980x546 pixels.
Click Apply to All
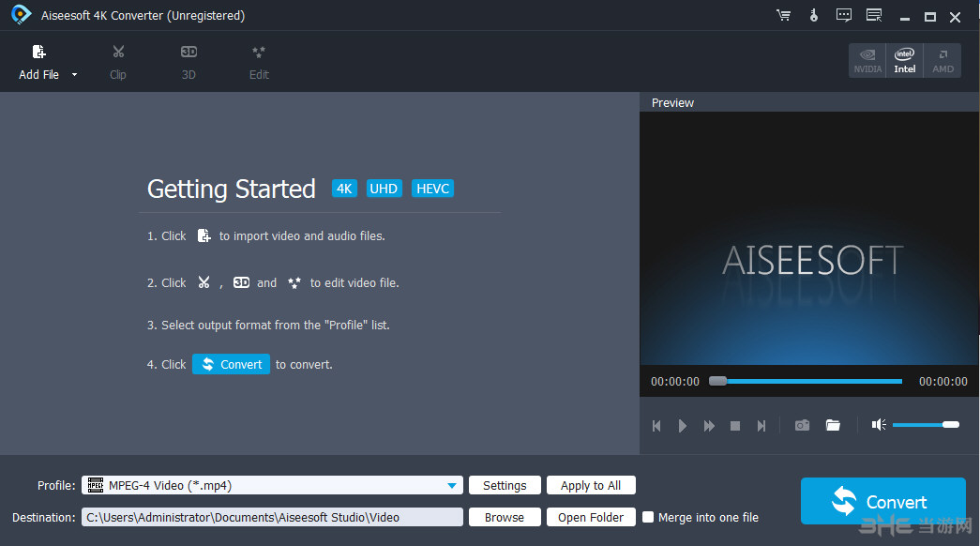click(591, 485)
